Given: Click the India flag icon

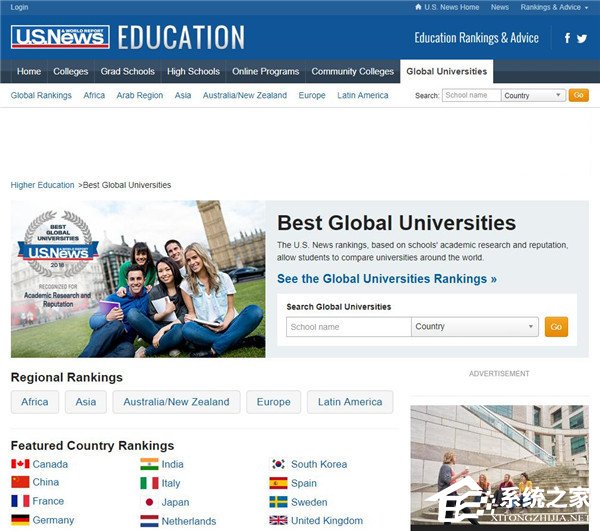Looking at the screenshot, I should point(149,464).
